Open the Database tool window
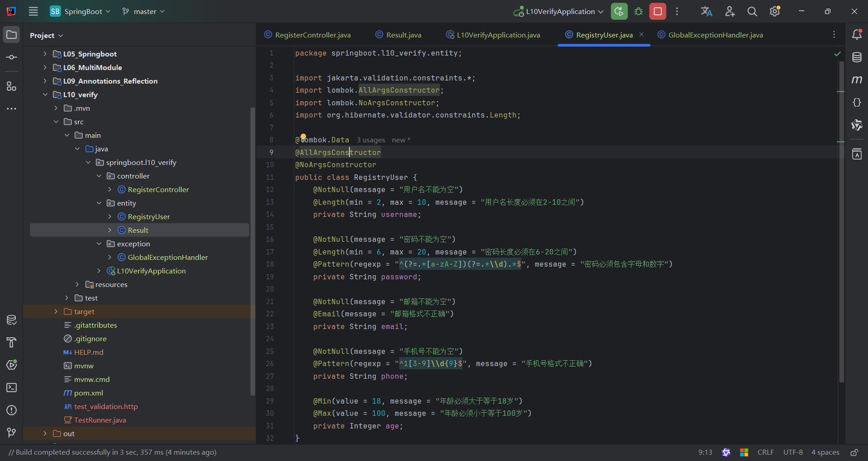Image resolution: width=868 pixels, height=461 pixels. click(x=857, y=57)
